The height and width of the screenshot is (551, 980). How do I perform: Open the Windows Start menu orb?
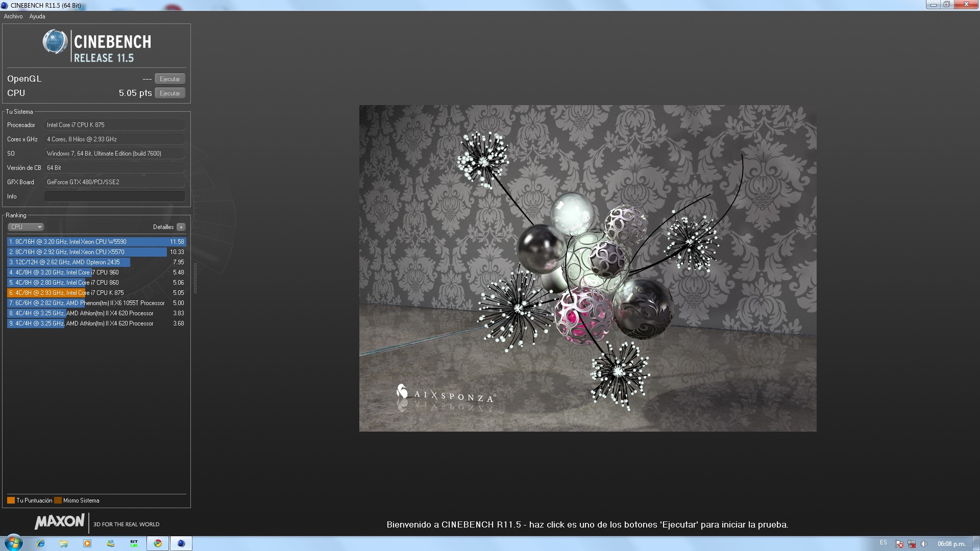pyautogui.click(x=13, y=543)
